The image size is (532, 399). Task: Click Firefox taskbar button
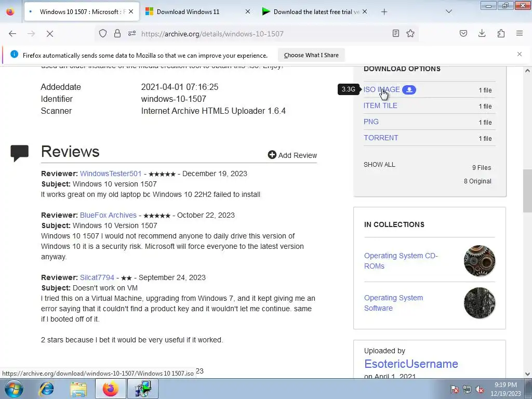pos(110,389)
